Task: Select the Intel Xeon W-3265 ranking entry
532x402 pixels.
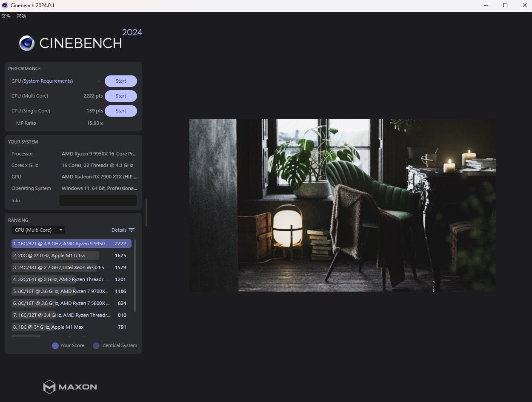Action: click(62, 267)
